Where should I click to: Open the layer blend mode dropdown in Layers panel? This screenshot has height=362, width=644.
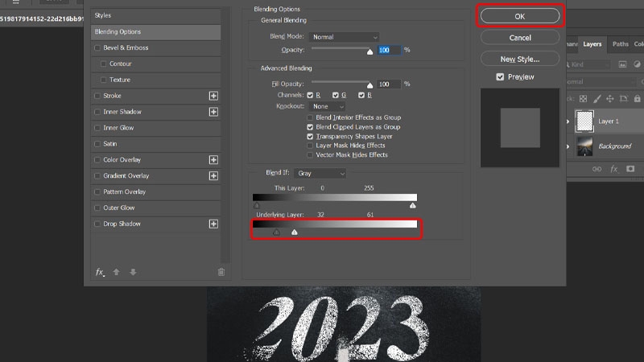pos(601,82)
